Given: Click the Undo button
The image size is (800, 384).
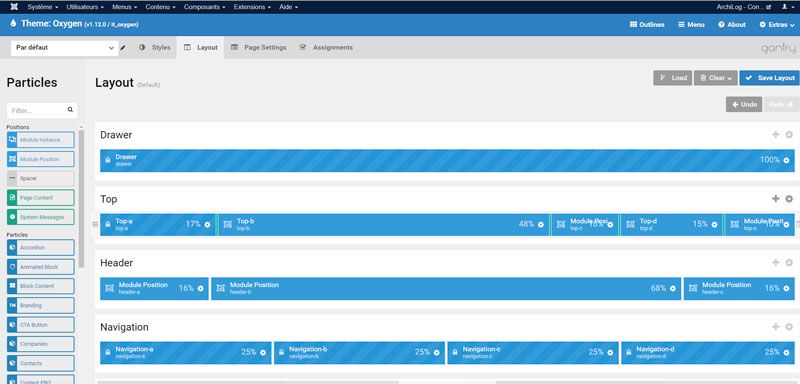Looking at the screenshot, I should pyautogui.click(x=744, y=105).
